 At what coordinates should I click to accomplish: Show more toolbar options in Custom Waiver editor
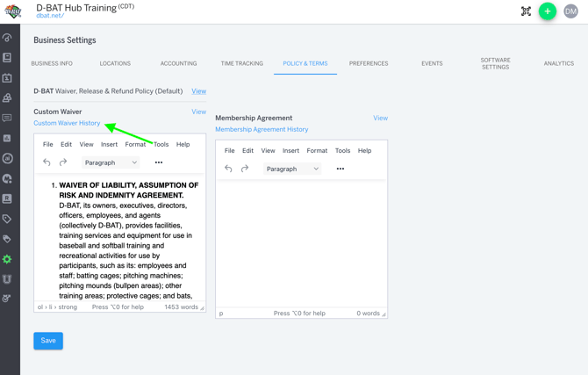point(159,162)
